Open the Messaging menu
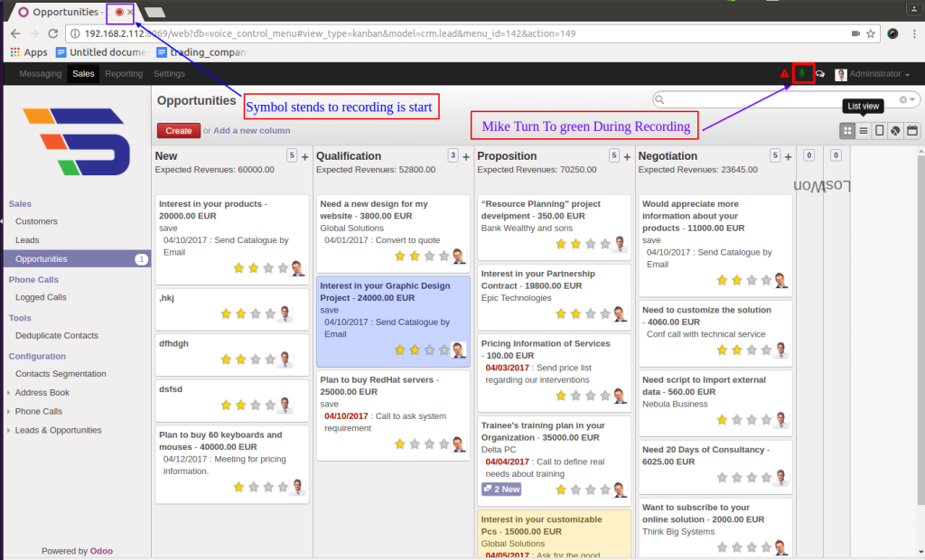925x560 pixels. point(41,74)
